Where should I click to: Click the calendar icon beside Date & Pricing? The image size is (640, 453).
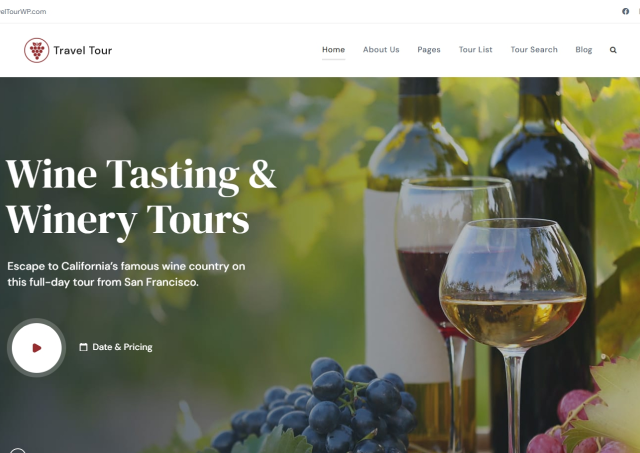pos(83,347)
